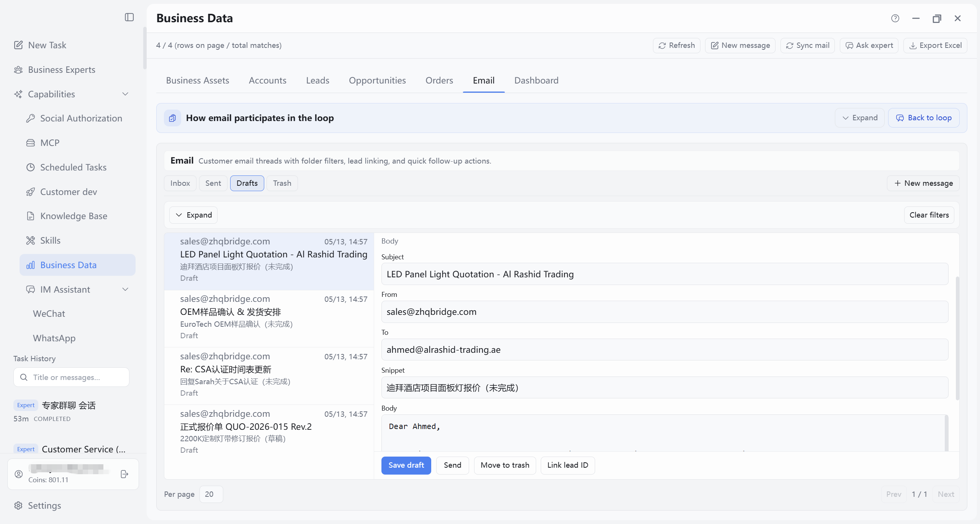Click the Subject input field
Image resolution: width=980 pixels, height=524 pixels.
point(665,274)
